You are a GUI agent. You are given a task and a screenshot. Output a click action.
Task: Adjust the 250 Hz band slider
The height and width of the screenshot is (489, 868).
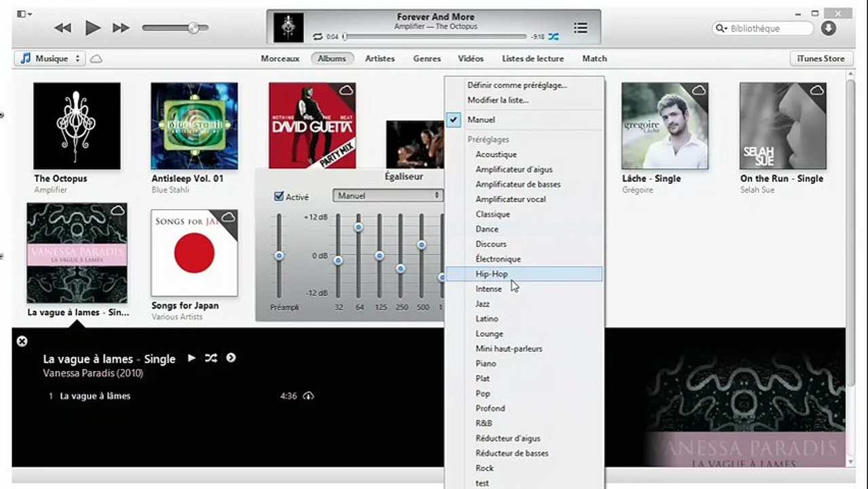pos(400,269)
